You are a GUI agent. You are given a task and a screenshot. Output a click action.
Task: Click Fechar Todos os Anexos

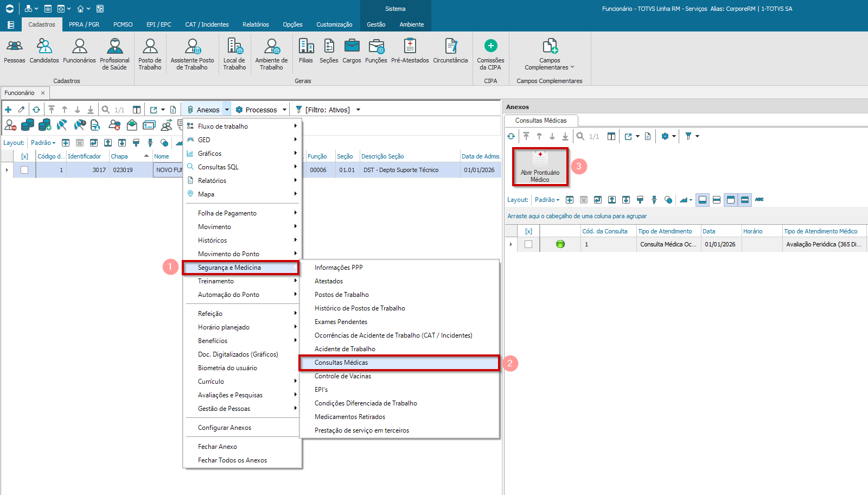click(x=242, y=460)
